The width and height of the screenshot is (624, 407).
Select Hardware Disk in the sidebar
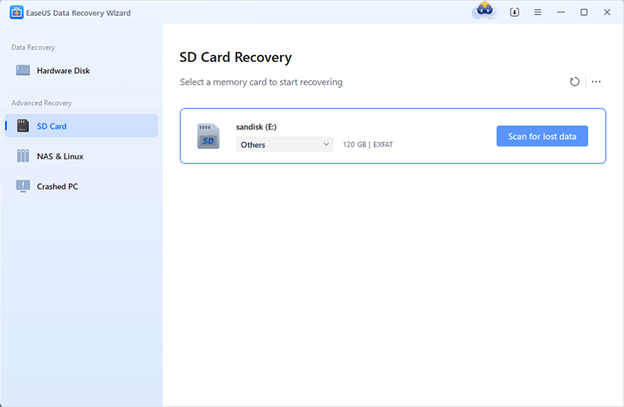tap(81, 70)
